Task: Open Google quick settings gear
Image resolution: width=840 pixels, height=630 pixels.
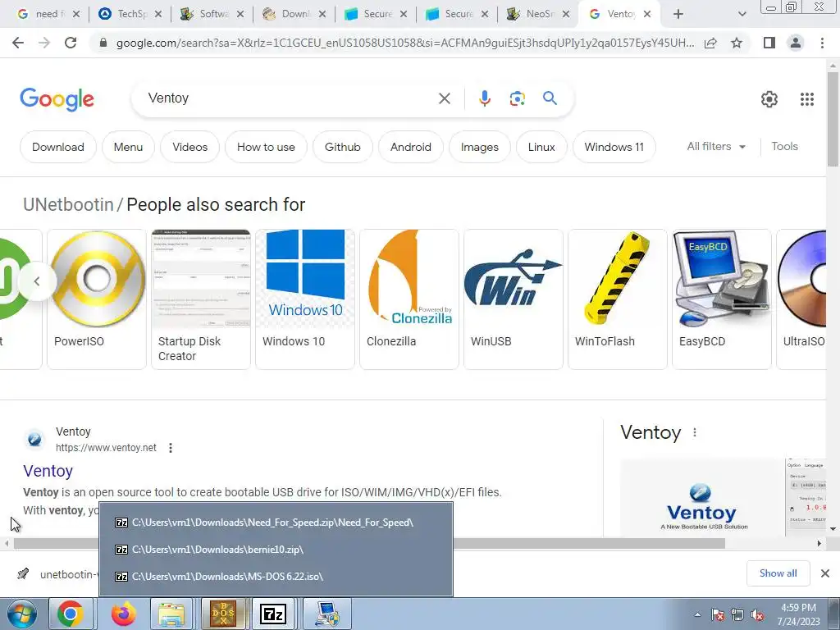Action: 769,99
